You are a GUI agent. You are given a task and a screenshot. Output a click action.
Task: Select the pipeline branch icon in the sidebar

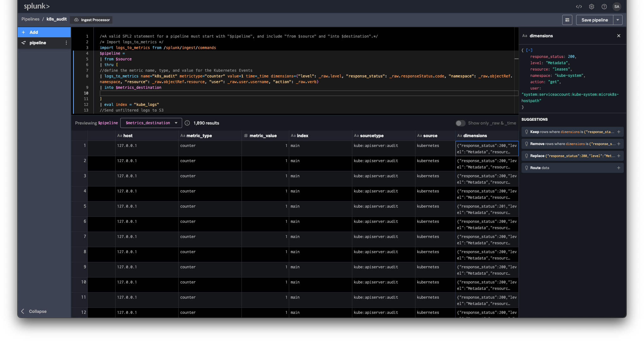23,43
